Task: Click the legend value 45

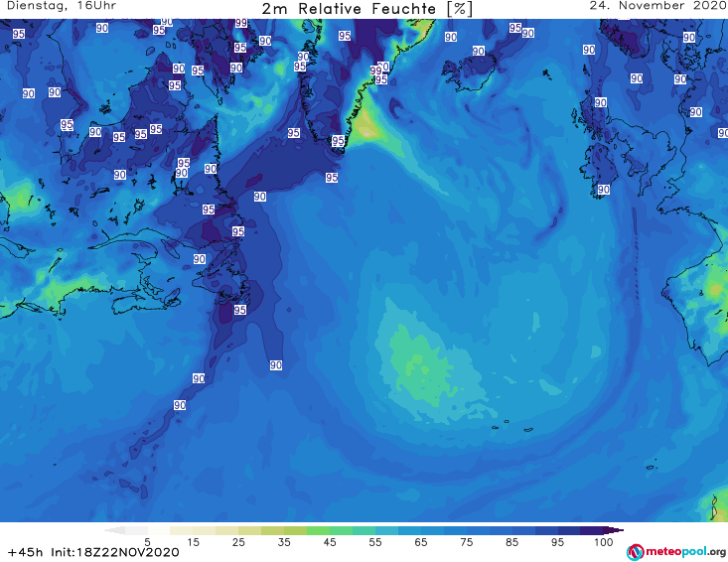Action: tap(330, 541)
